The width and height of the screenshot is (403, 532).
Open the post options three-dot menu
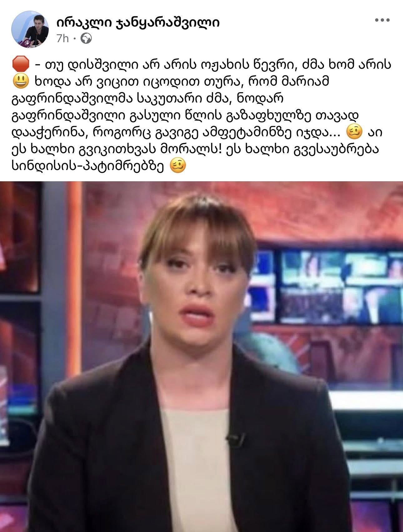[x=382, y=20]
